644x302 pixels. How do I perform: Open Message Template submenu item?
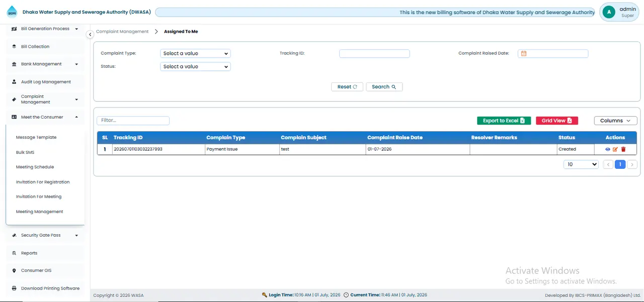pos(36,137)
